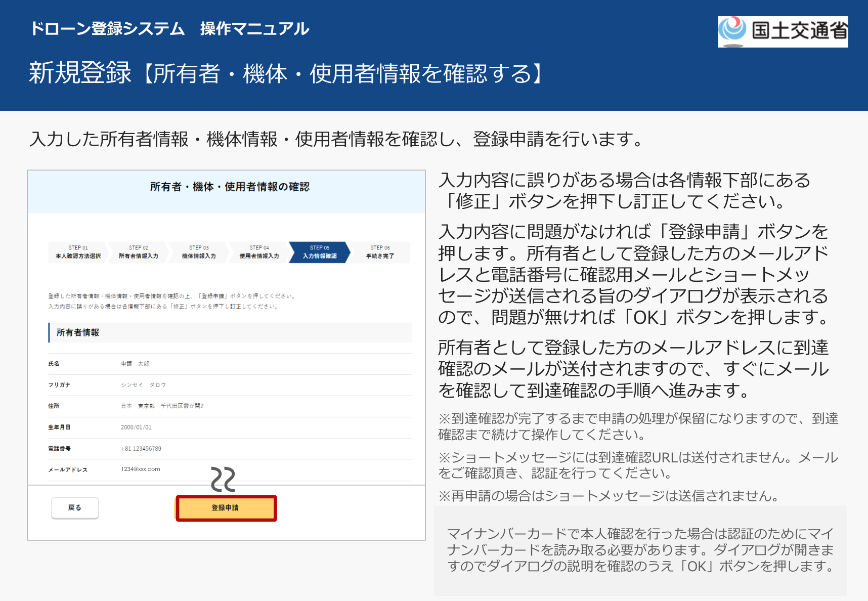Click the 所有者・機体・使用者情報の確認 page title

(230, 187)
